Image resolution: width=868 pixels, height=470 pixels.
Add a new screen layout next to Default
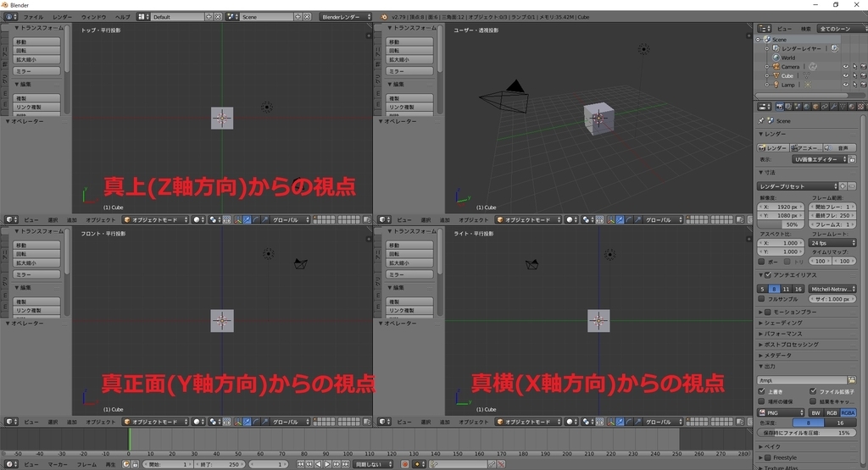pos(209,17)
